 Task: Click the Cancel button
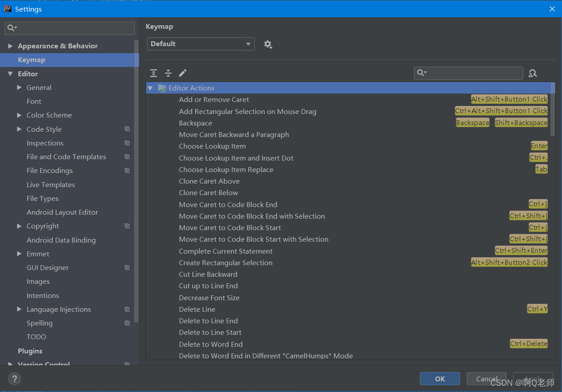[x=487, y=379]
